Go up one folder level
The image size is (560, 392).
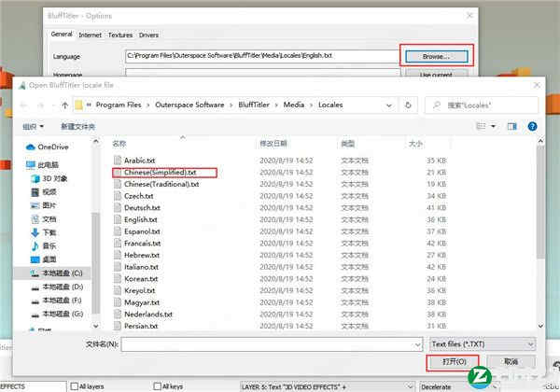[x=65, y=105]
